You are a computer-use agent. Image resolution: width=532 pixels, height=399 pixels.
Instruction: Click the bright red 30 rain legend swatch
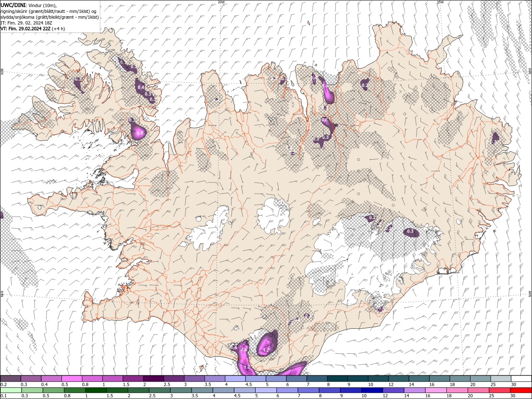pos(520,390)
